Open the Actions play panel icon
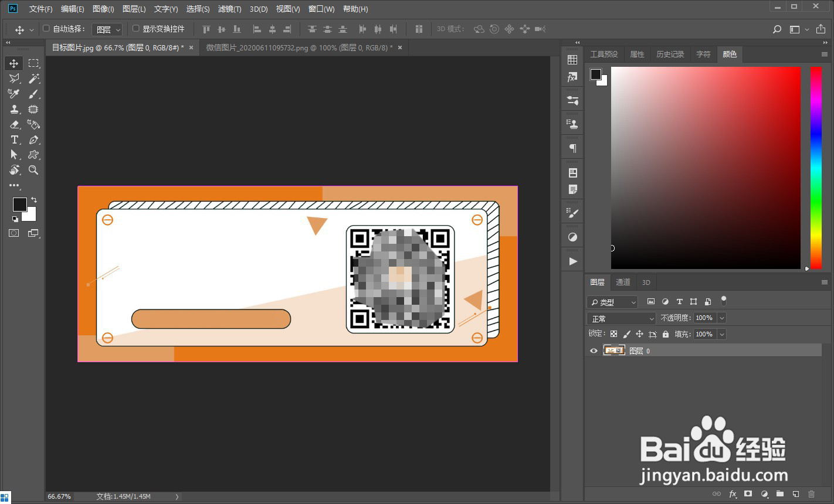The height and width of the screenshot is (504, 834). pyautogui.click(x=573, y=261)
